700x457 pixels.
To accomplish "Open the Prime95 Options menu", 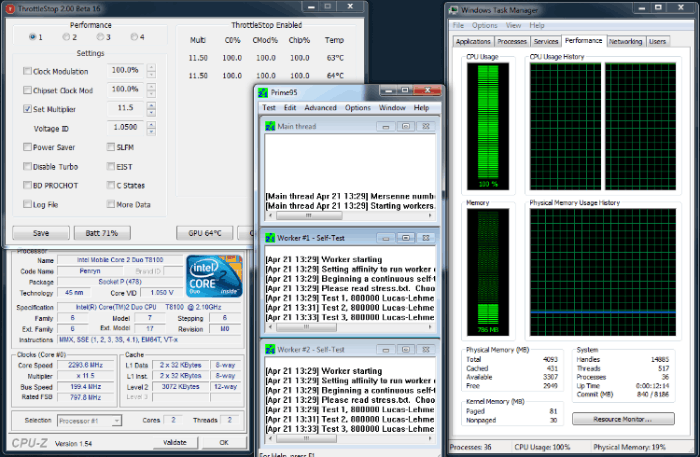I will (358, 108).
